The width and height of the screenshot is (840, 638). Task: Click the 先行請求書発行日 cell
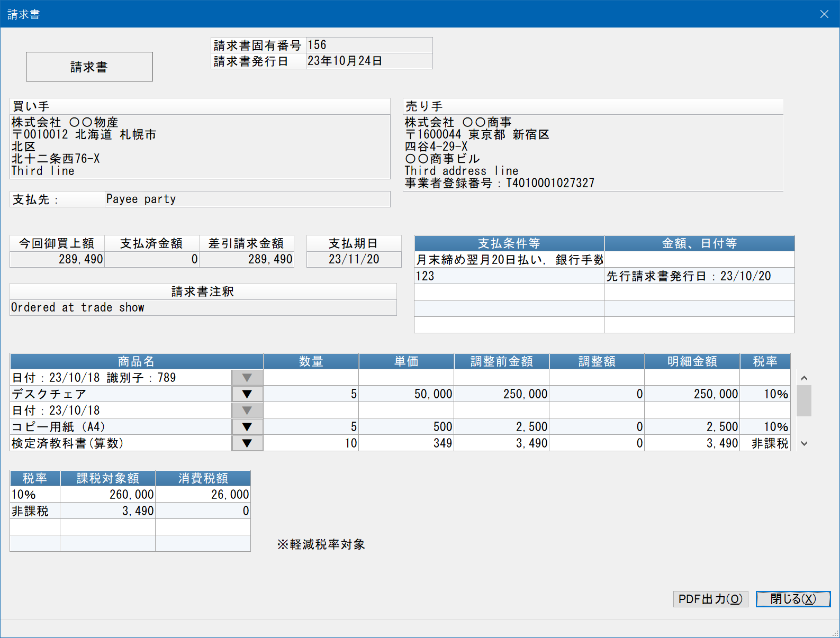[x=699, y=276]
